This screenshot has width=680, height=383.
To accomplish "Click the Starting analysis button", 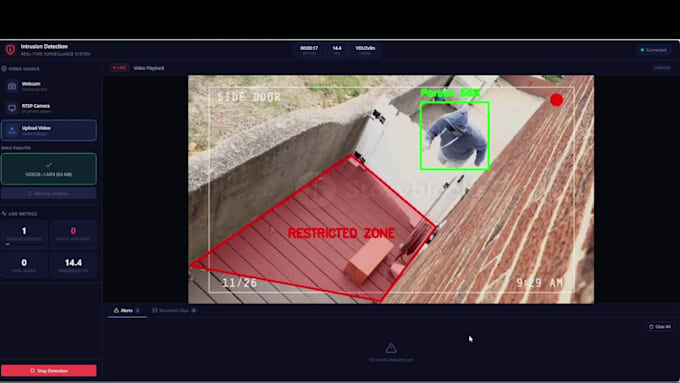I will (49, 193).
